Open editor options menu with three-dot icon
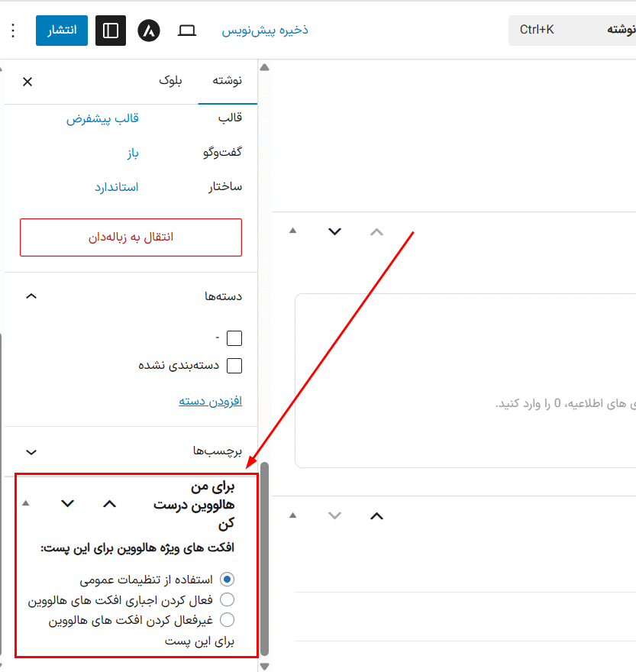The image size is (636, 672). [11, 30]
